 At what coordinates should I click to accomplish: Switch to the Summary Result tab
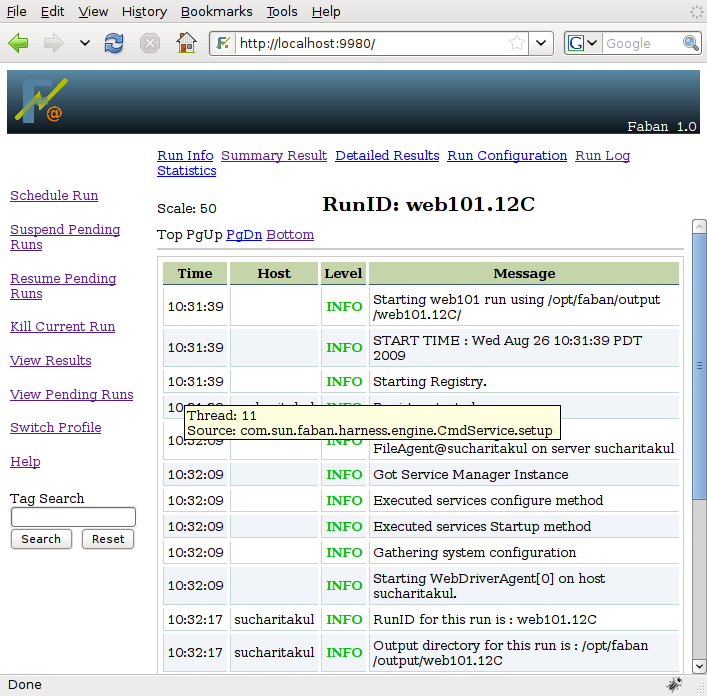274,155
